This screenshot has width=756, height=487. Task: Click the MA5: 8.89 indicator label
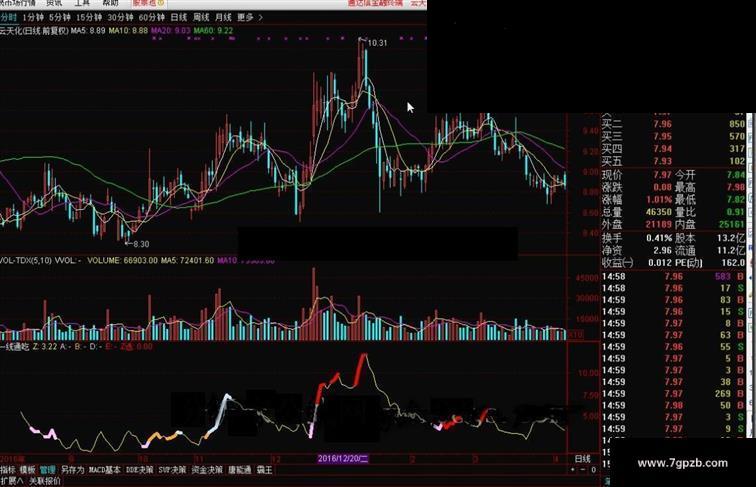(88, 30)
